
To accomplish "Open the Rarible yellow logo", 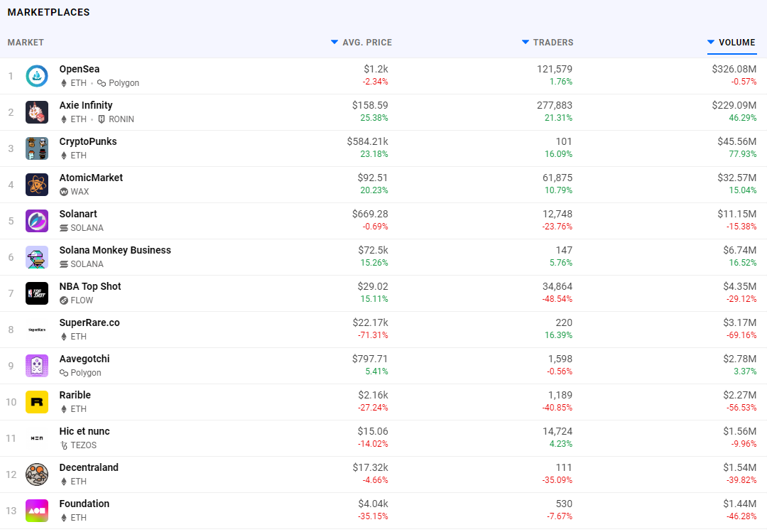I will (x=37, y=402).
